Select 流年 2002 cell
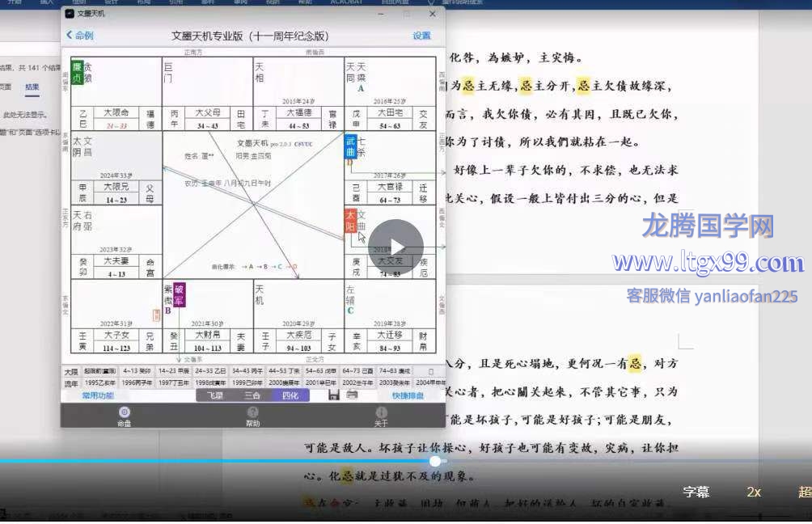Viewport: 812px width, 524px height. point(357,383)
